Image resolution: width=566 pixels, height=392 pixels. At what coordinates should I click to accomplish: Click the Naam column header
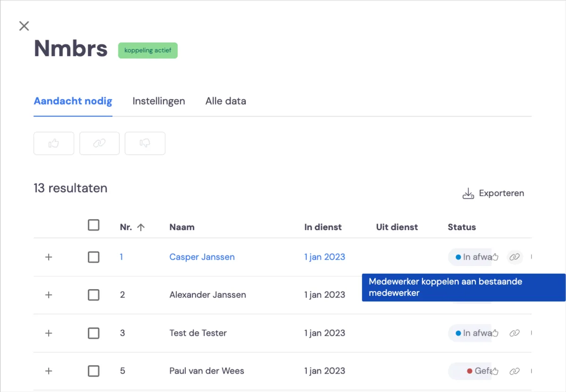(182, 227)
